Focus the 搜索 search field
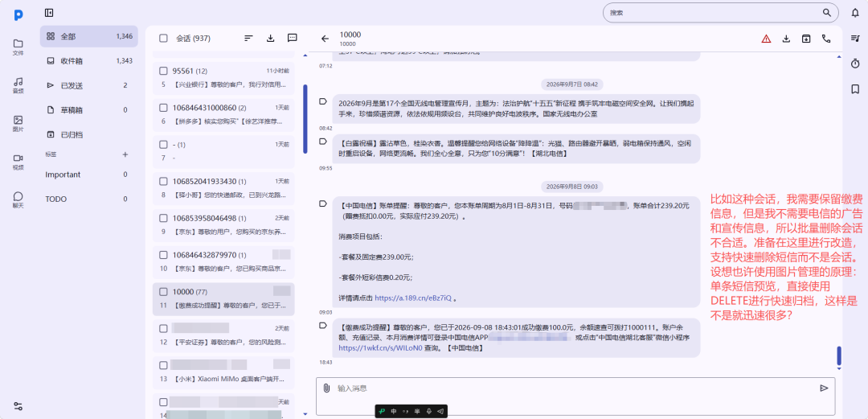 point(720,13)
